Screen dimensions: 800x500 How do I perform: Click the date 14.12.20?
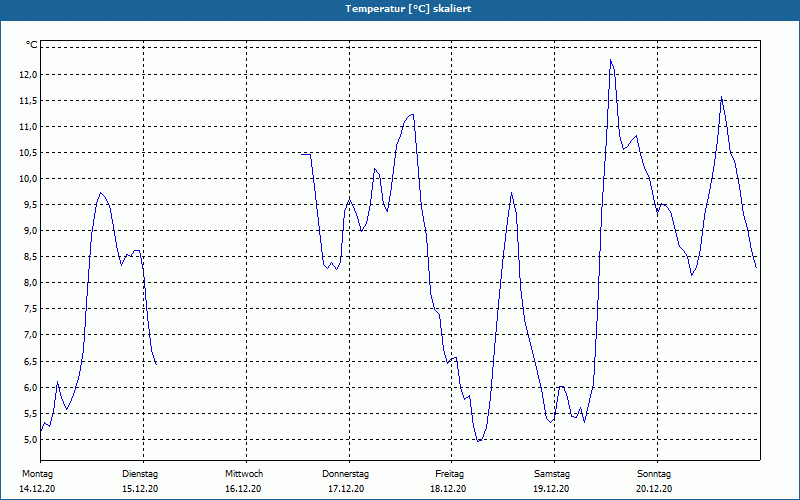37,489
